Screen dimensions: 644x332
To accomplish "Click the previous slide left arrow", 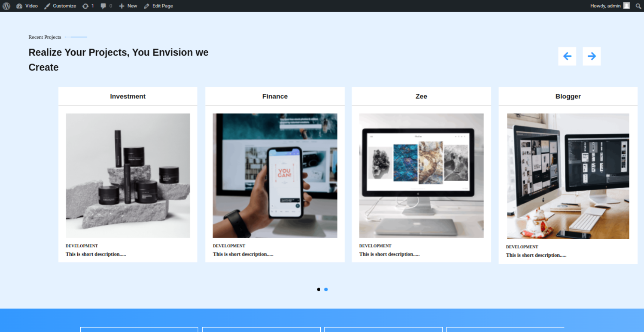I will 567,56.
